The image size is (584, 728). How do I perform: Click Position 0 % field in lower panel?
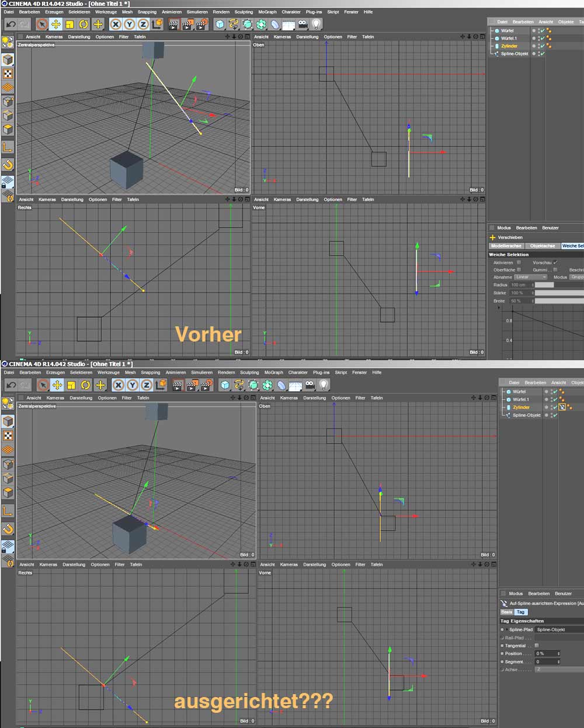point(547,654)
